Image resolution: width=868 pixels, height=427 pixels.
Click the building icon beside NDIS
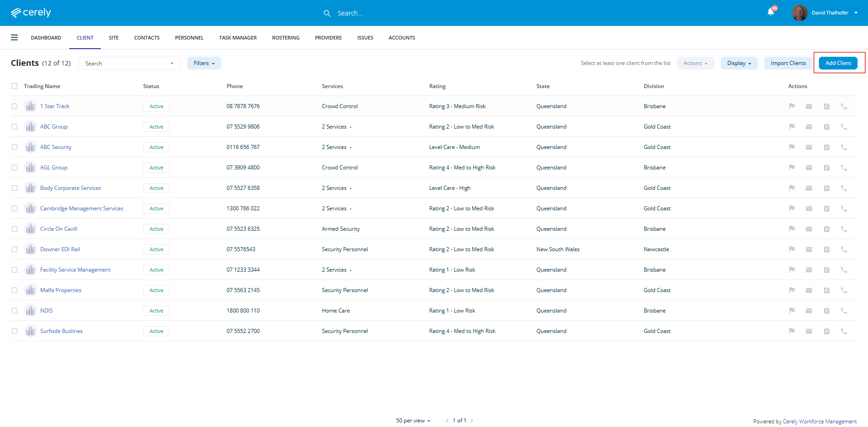[x=30, y=311]
